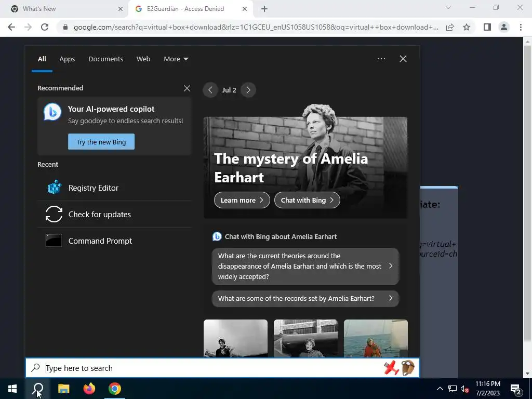Select the Documents search filter
This screenshot has height=399, width=532.
(105, 59)
